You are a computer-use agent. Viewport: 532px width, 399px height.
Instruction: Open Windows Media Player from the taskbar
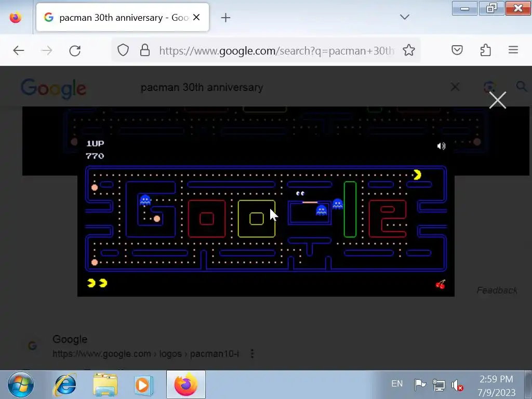(144, 385)
